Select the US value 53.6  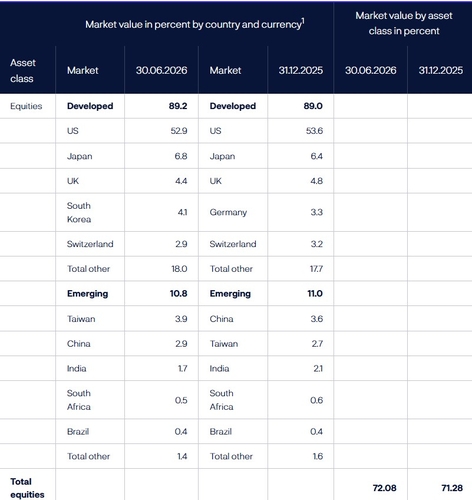click(x=314, y=131)
